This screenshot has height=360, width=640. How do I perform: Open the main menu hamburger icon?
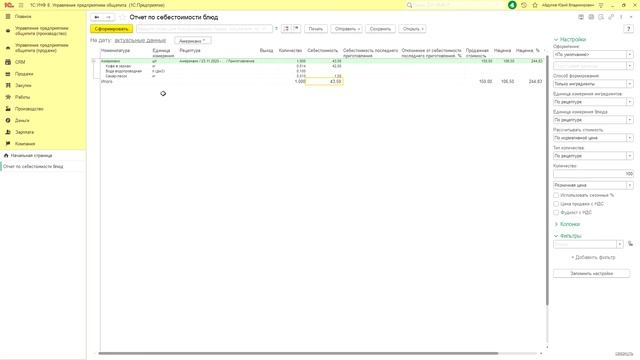(21, 5)
